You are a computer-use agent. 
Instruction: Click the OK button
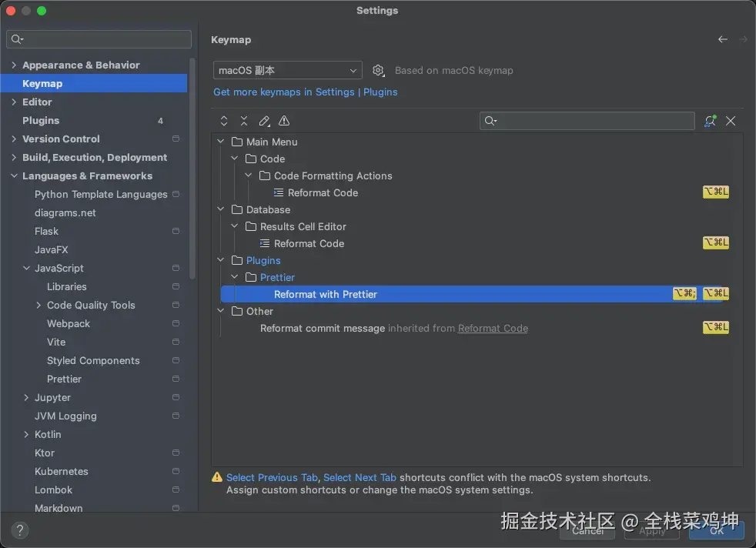(717, 530)
